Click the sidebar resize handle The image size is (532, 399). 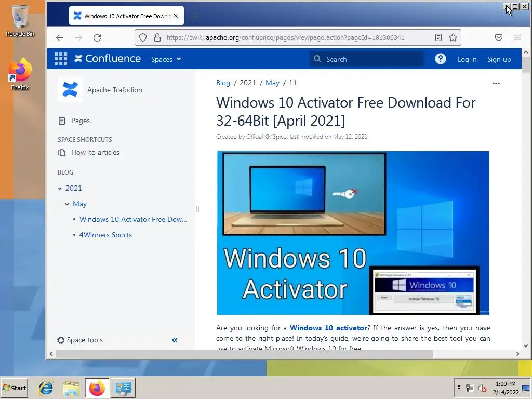[x=197, y=209]
